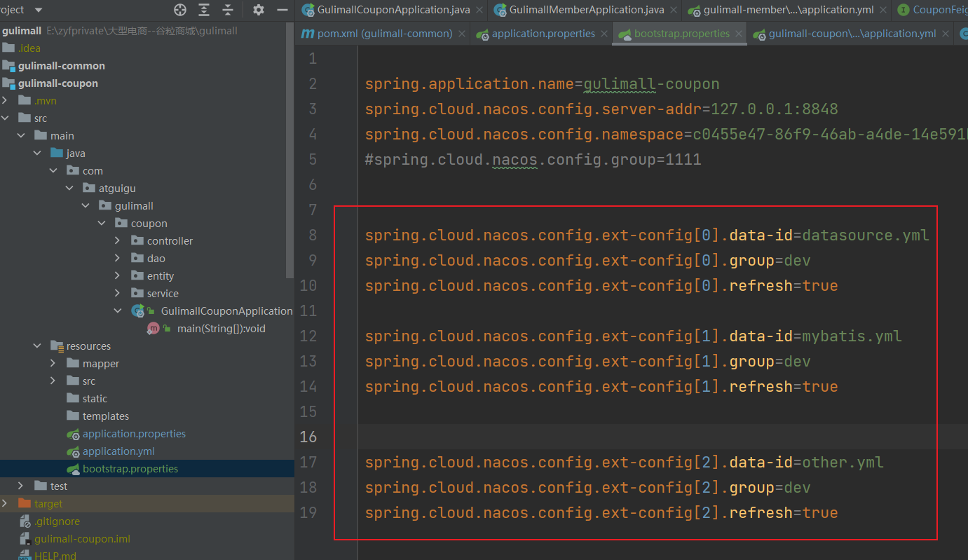The width and height of the screenshot is (968, 560).
Task: Click the Expand All icon in Project toolbar
Action: tap(204, 10)
